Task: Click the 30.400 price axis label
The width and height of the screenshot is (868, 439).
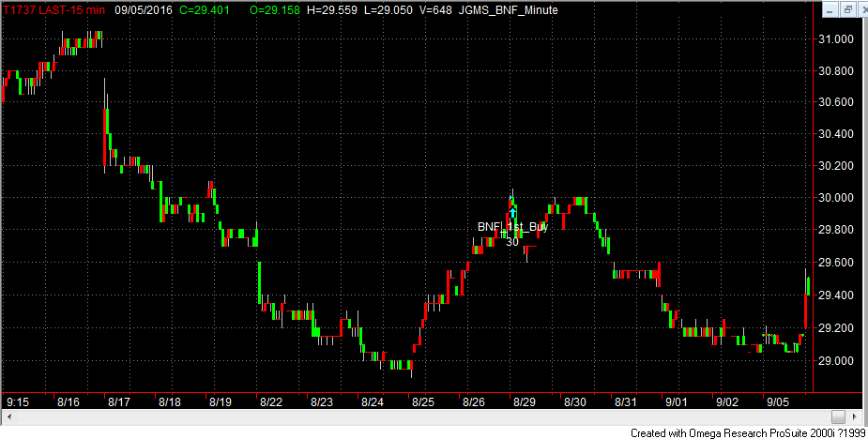Action: (x=836, y=134)
